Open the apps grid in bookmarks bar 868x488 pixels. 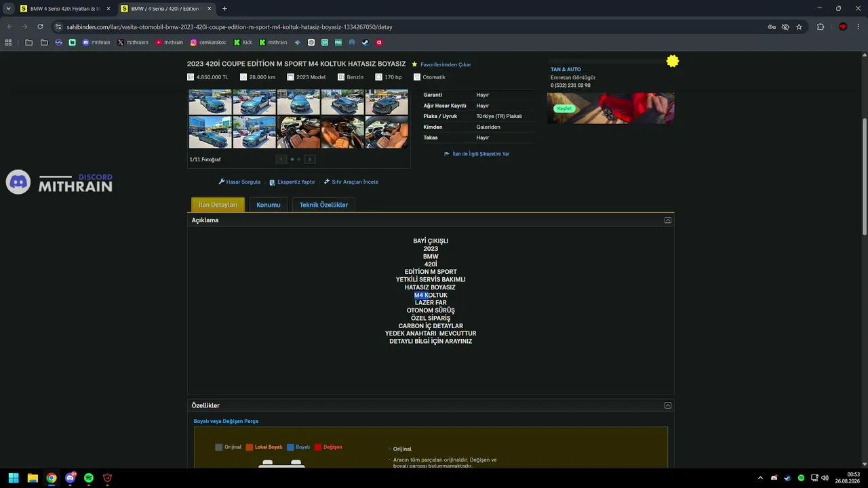(8, 42)
